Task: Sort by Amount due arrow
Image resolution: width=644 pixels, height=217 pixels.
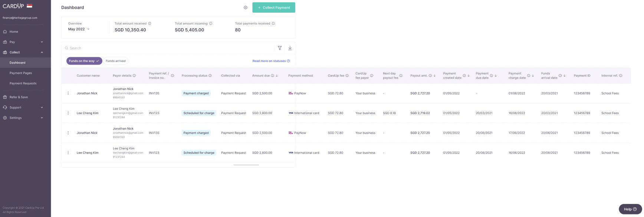Action: (x=277, y=75)
